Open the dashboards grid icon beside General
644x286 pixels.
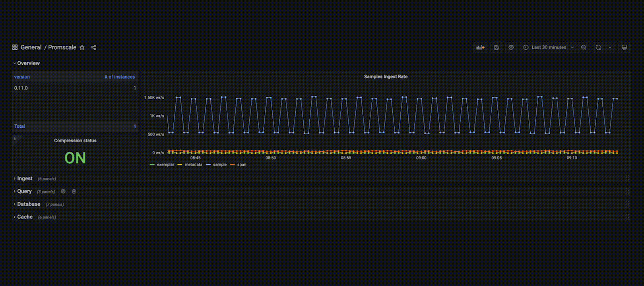click(x=15, y=47)
